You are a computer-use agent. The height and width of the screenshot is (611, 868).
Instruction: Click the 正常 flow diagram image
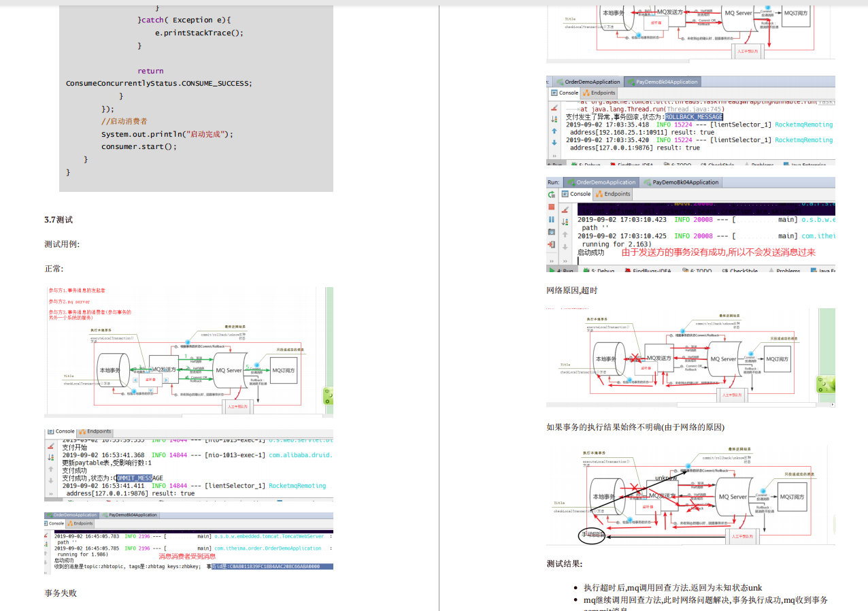click(188, 352)
